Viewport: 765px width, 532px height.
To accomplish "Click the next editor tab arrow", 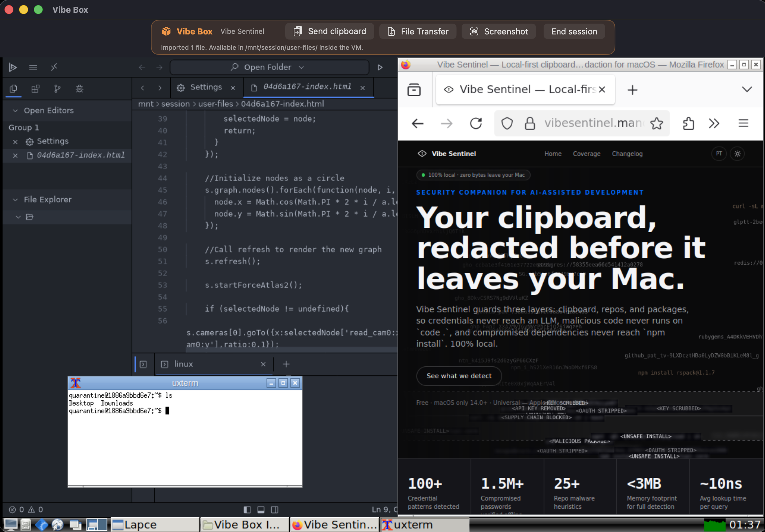I will coord(160,88).
